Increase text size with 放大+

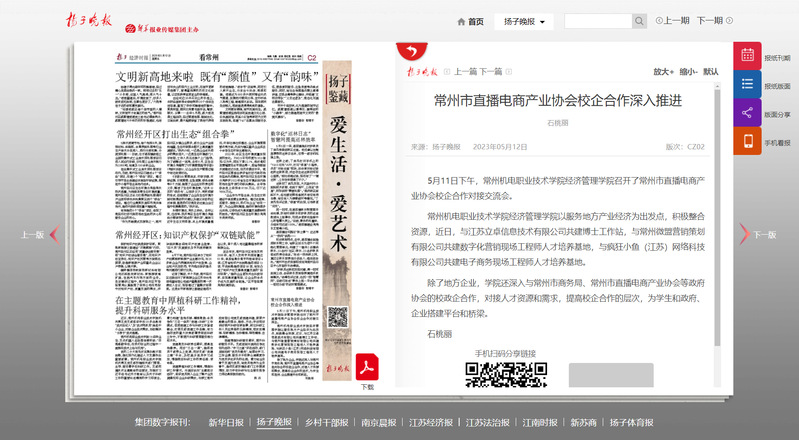pos(663,72)
